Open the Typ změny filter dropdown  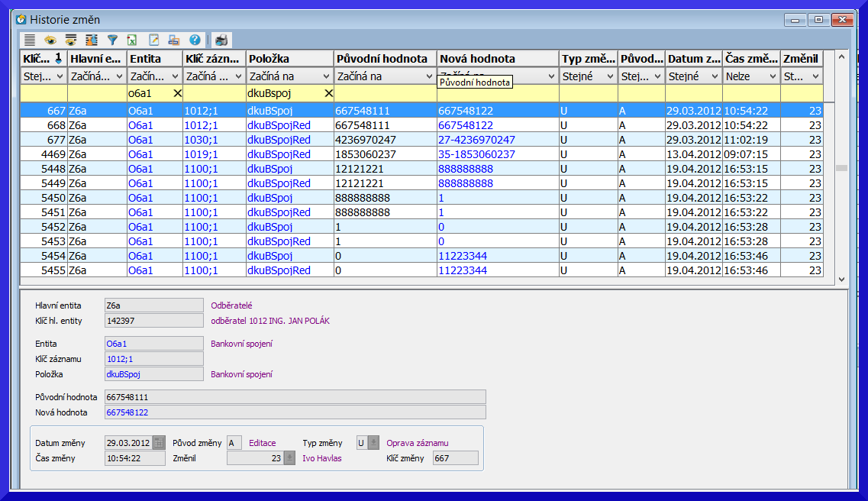(610, 76)
